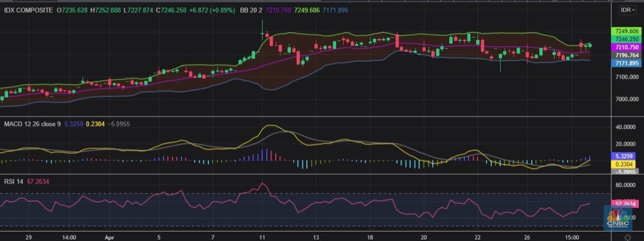This screenshot has width=644, height=241.
Task: Click the green 7249.606 BB value in legend
Action: coord(308,10)
